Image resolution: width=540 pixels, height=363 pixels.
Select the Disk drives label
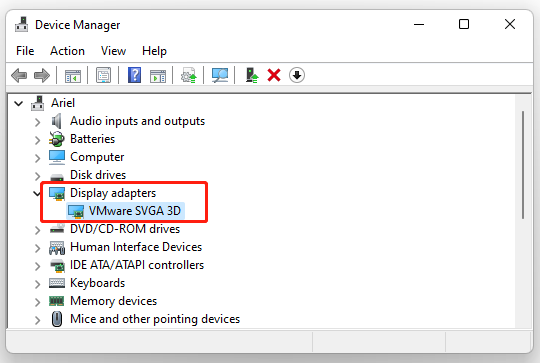click(x=98, y=175)
